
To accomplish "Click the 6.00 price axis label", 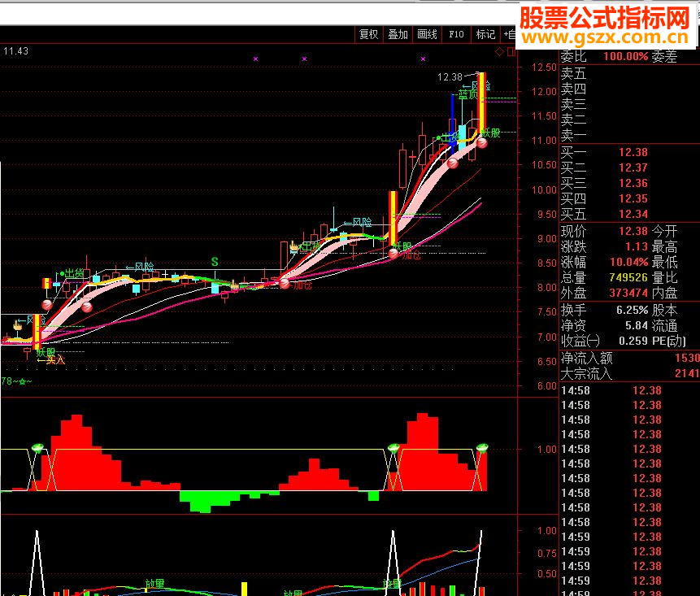I will click(547, 386).
